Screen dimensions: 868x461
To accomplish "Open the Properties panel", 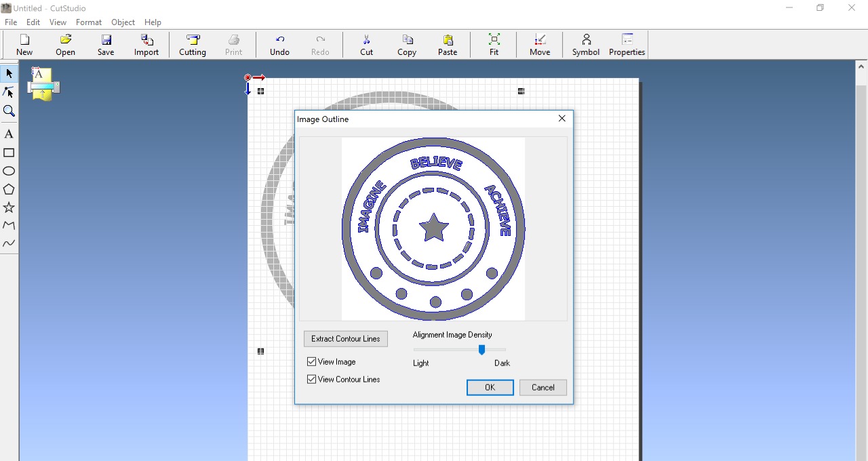I will pyautogui.click(x=627, y=45).
